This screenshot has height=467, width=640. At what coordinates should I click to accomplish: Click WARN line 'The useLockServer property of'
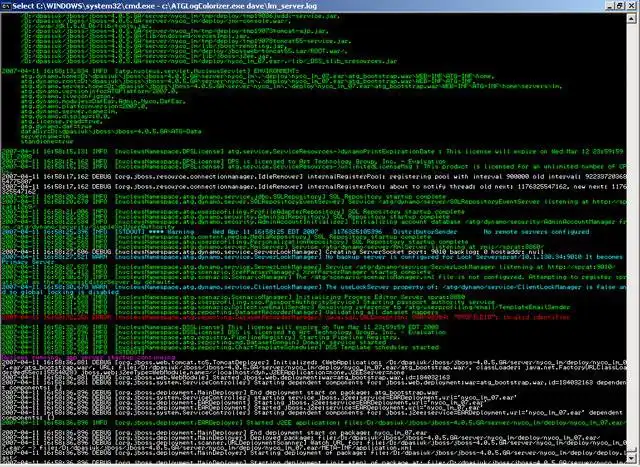coord(314,287)
